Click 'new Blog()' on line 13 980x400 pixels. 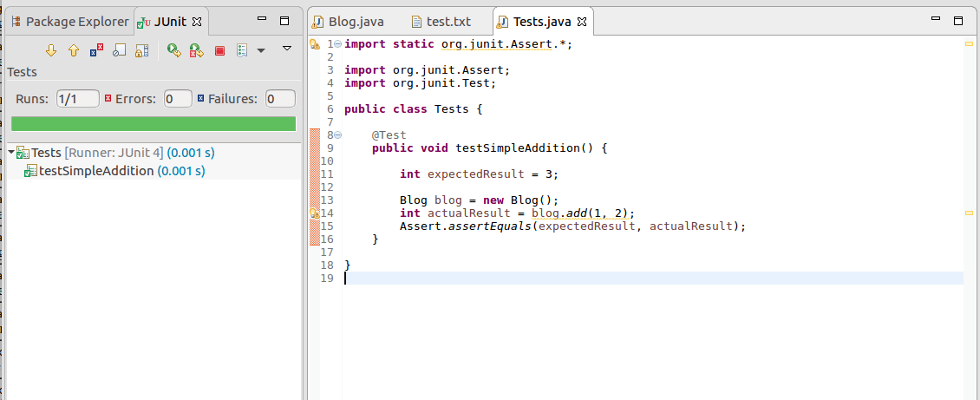[519, 200]
